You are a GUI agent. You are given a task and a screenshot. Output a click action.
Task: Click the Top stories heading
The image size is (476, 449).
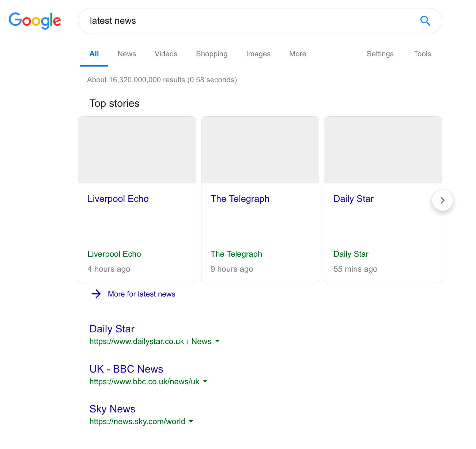[114, 103]
